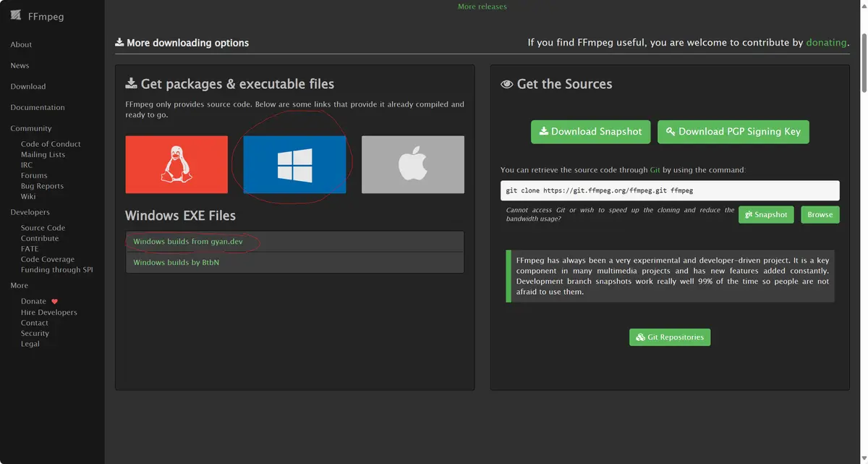
Task: Open News in the sidebar
Action: (20, 66)
